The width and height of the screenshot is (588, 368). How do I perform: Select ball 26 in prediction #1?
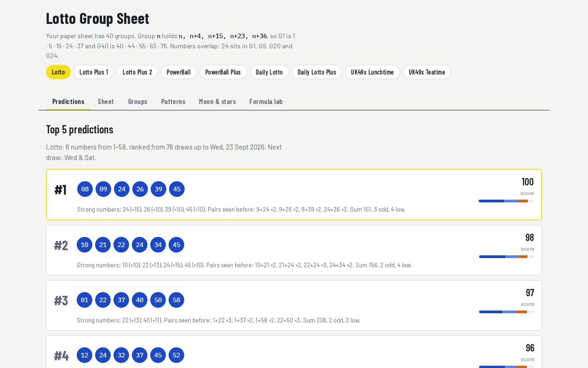[140, 189]
